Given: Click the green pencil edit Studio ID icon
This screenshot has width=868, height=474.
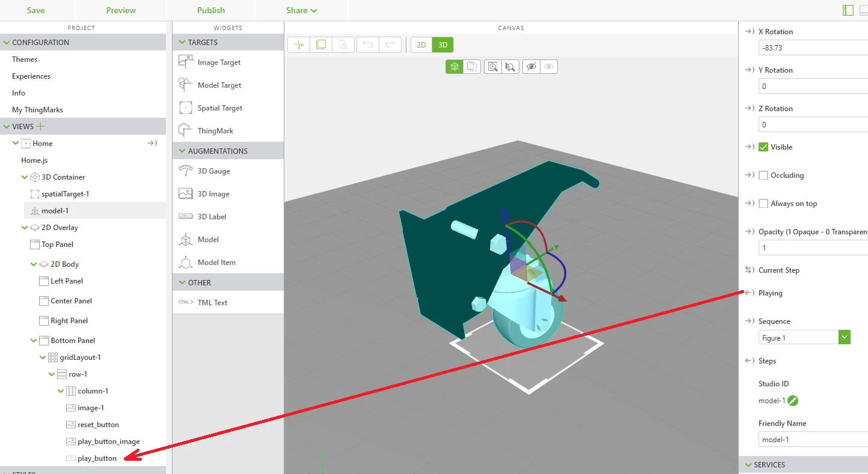Looking at the screenshot, I should pos(793,401).
